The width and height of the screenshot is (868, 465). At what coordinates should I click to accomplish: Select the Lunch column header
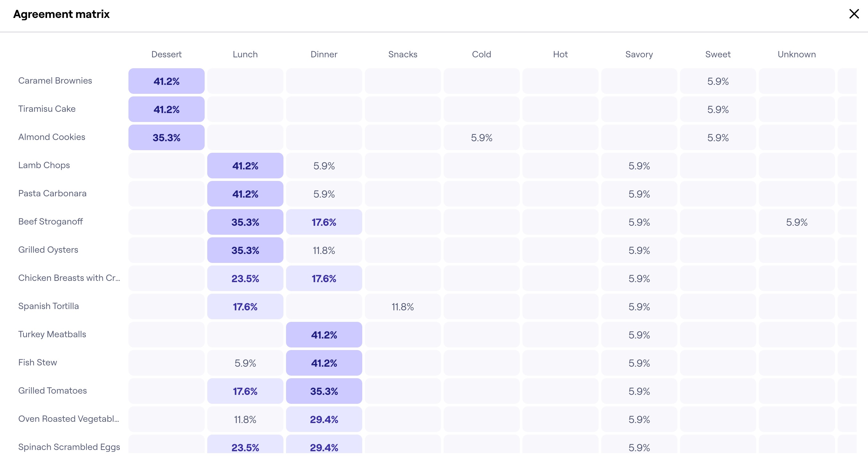coord(245,54)
